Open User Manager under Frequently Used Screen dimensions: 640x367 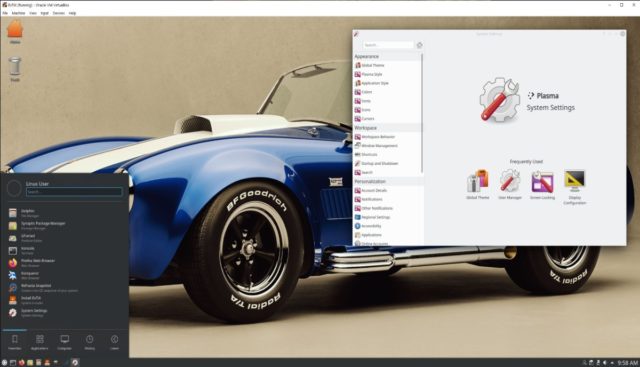510,185
